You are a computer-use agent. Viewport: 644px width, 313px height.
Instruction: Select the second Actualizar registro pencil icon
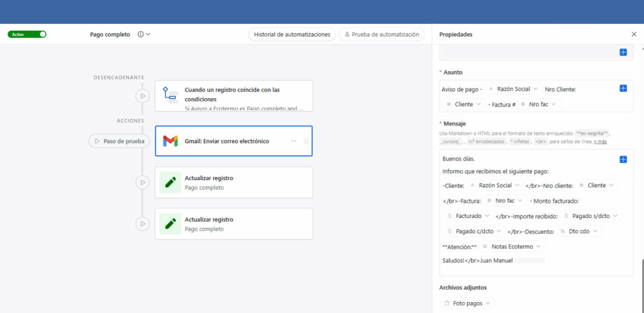tap(170, 224)
